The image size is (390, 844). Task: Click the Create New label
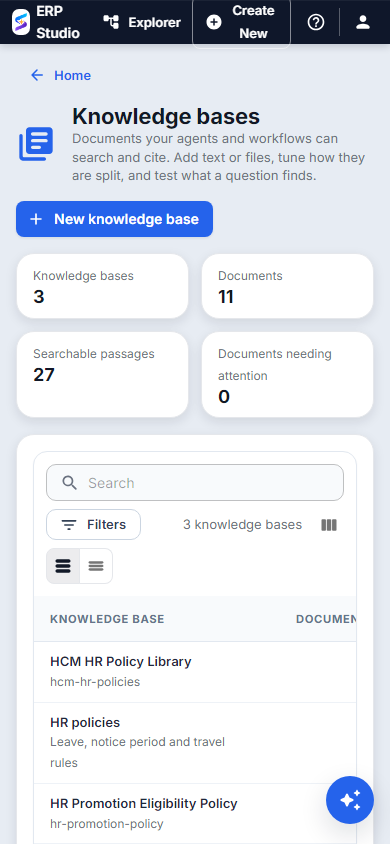(x=253, y=22)
